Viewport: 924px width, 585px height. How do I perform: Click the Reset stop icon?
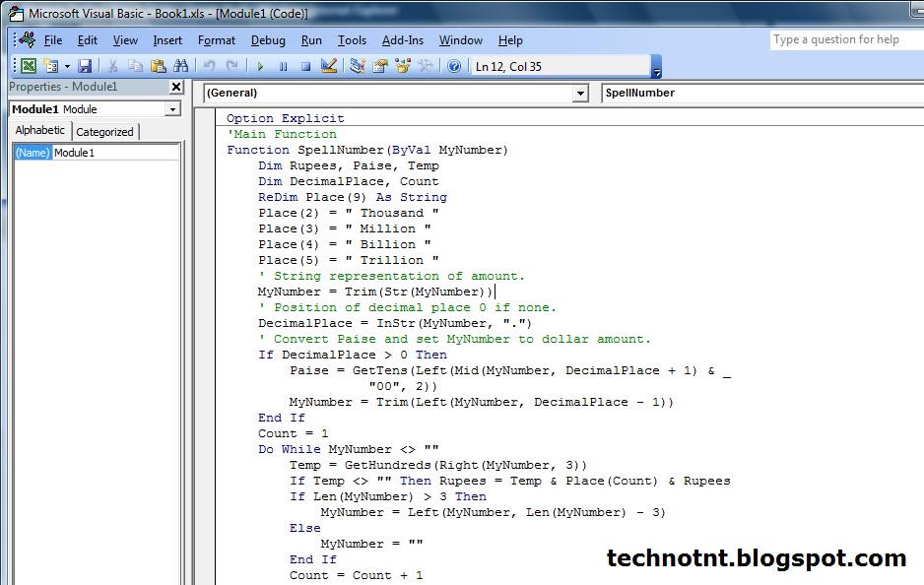coord(305,66)
